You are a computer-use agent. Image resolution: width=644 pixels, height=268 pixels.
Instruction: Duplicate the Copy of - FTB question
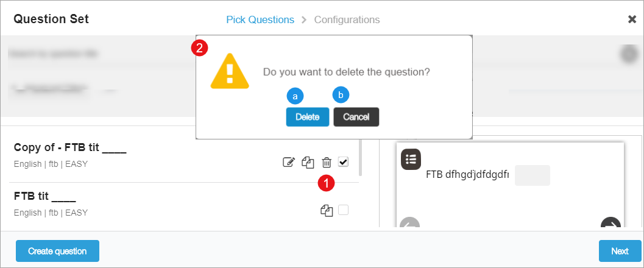point(308,162)
